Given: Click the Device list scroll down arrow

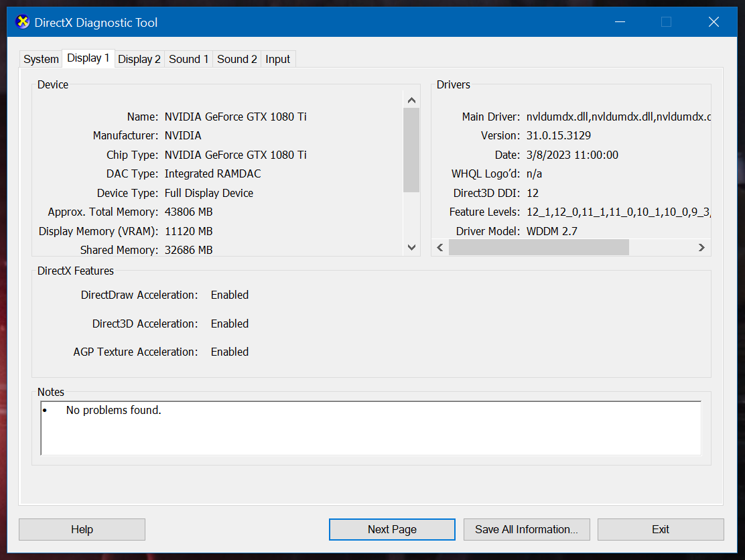Looking at the screenshot, I should (x=411, y=248).
